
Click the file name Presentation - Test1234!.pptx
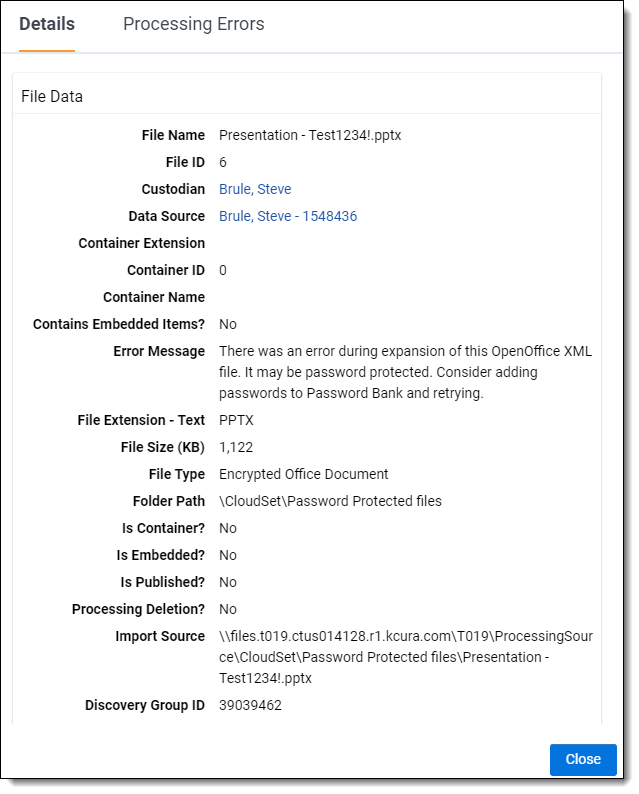point(310,135)
